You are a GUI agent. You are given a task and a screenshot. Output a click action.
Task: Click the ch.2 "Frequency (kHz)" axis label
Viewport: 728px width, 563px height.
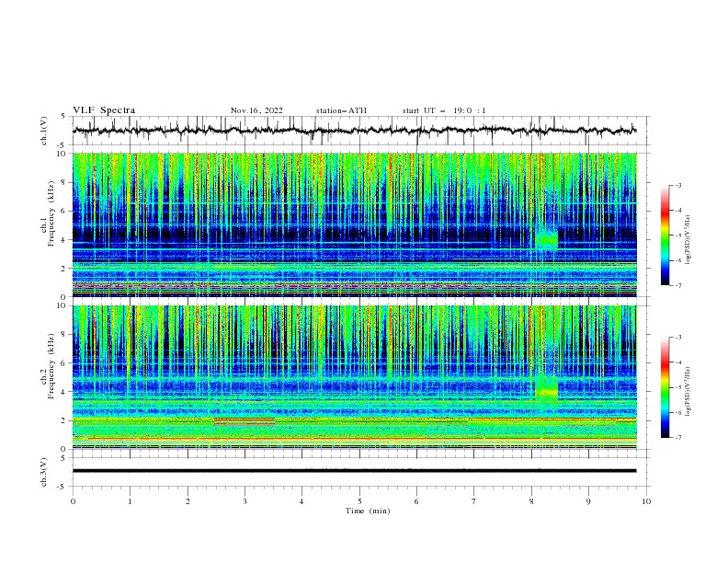51,365
